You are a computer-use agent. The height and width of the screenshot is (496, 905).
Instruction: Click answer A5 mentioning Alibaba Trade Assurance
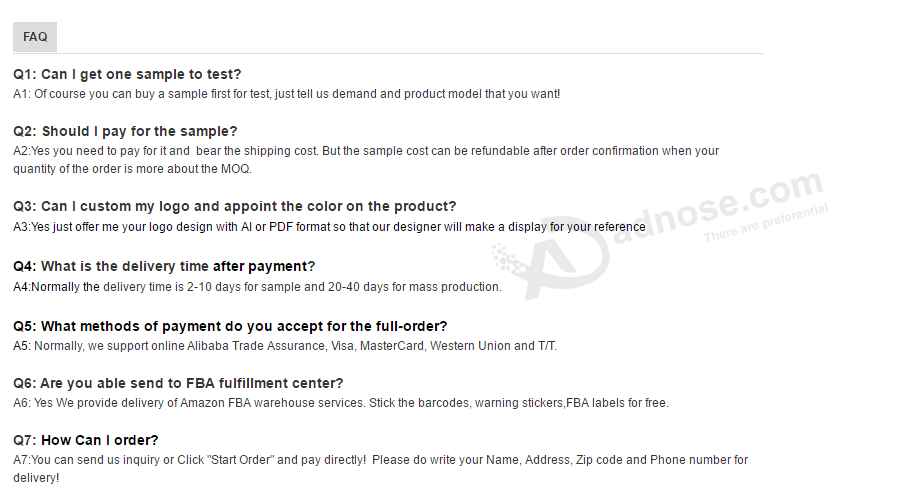coord(285,346)
